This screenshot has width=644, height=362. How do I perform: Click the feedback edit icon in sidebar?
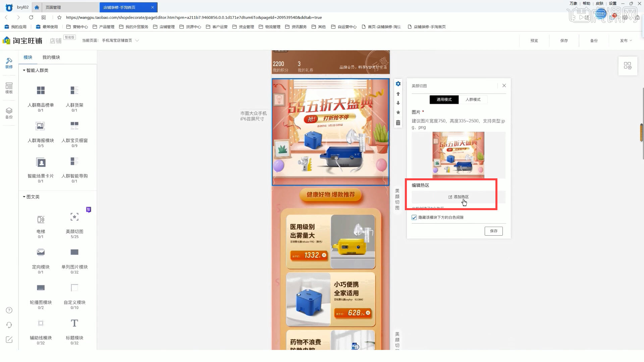[9, 340]
